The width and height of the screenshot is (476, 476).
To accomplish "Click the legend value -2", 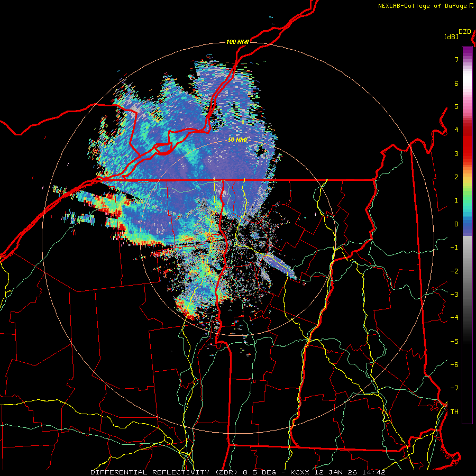I will (454, 271).
